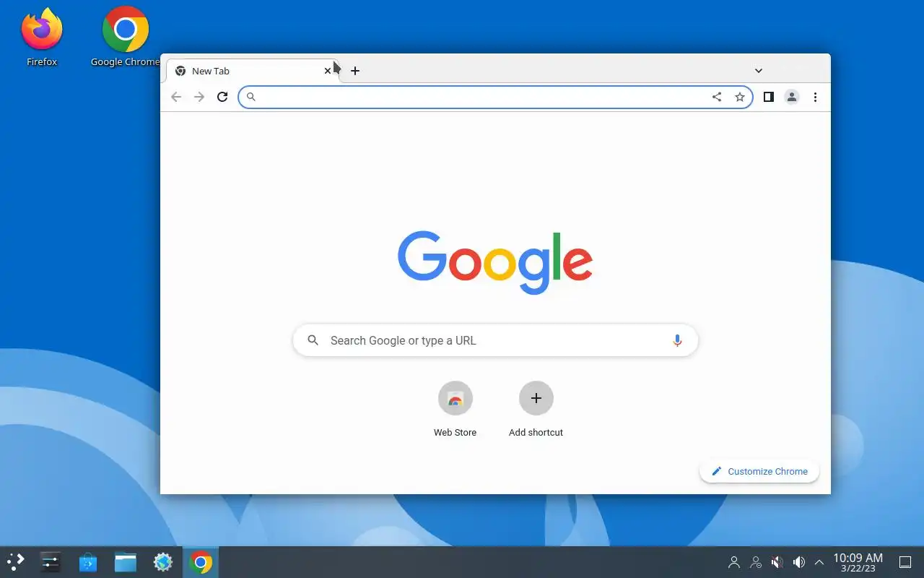The image size is (924, 578).
Task: Open the Google Chrome desktop shortcut
Action: point(126,38)
